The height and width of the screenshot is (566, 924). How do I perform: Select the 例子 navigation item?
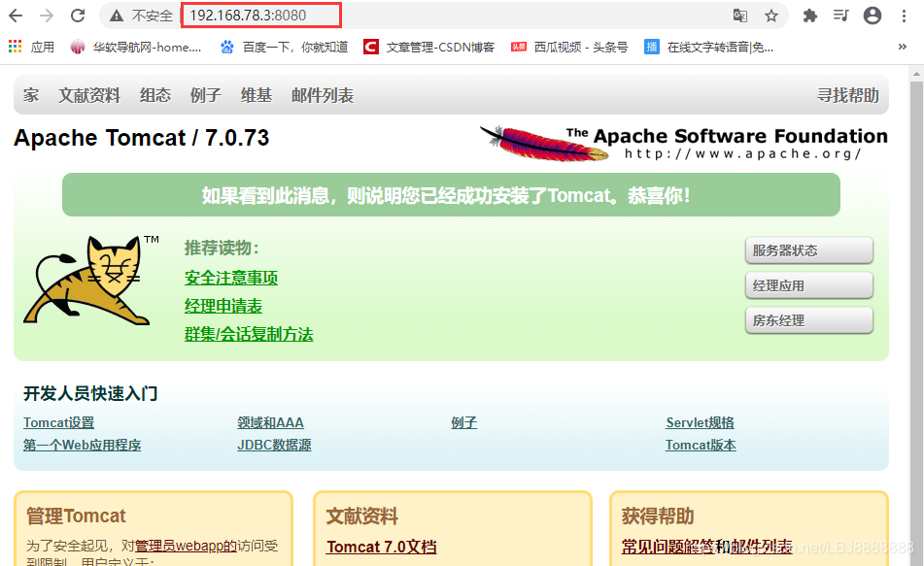(x=206, y=95)
